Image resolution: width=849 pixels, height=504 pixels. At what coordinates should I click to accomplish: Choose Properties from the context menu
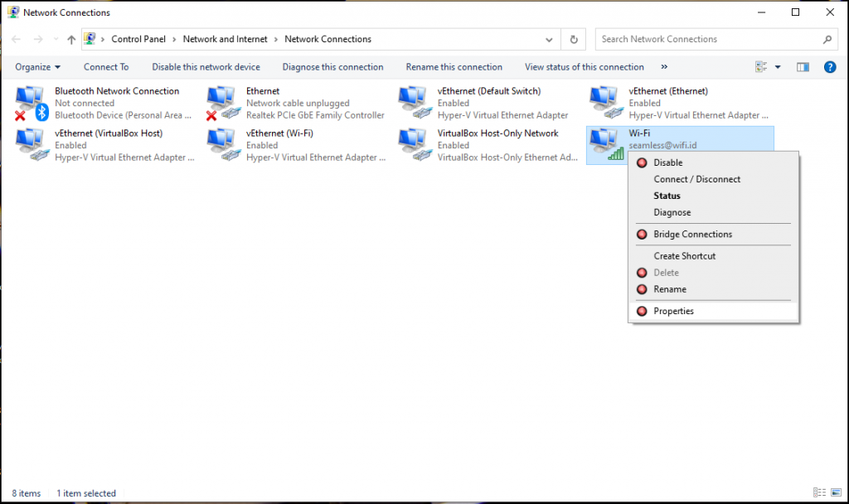click(x=673, y=311)
